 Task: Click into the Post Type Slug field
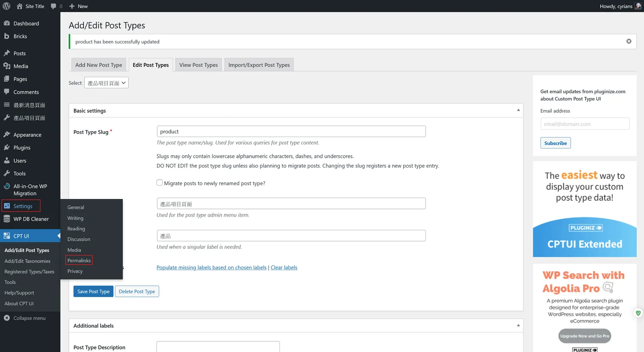291,131
